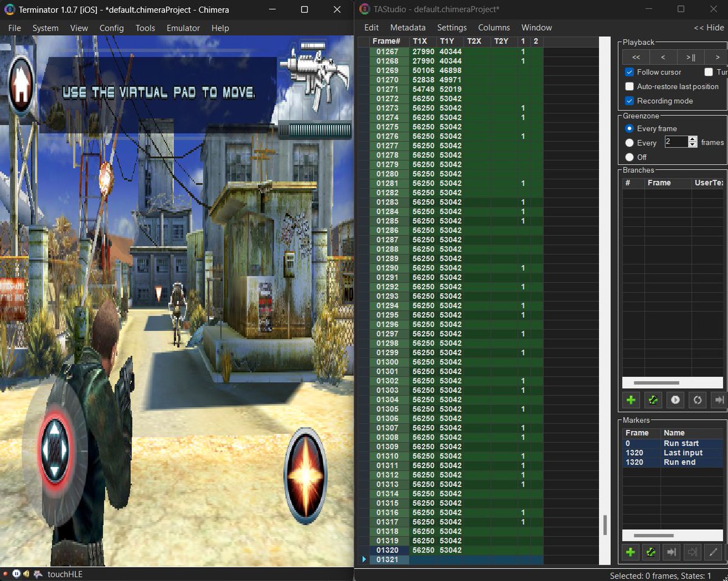Select the Greenzone 'Every N frames' radio button
Image resolution: width=728 pixels, height=581 pixels.
click(629, 143)
